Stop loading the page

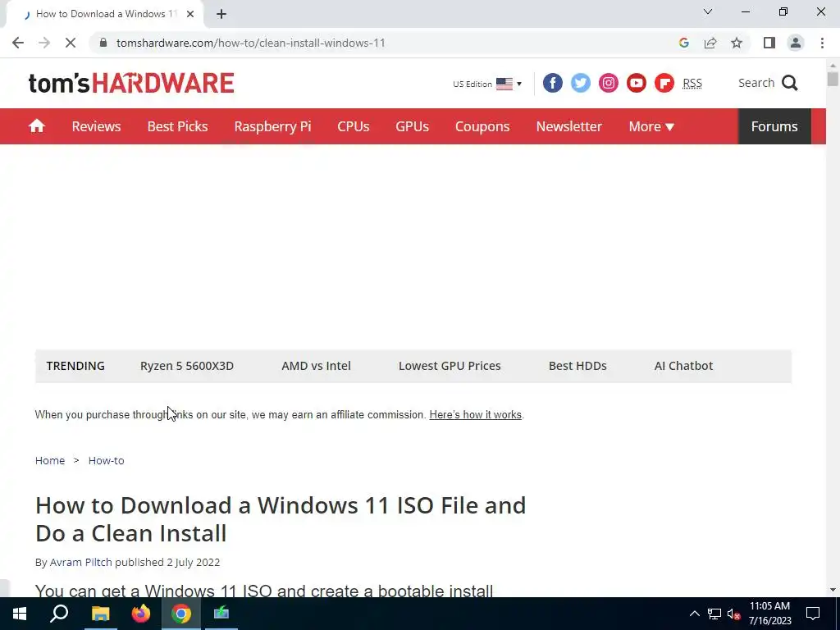tap(71, 43)
